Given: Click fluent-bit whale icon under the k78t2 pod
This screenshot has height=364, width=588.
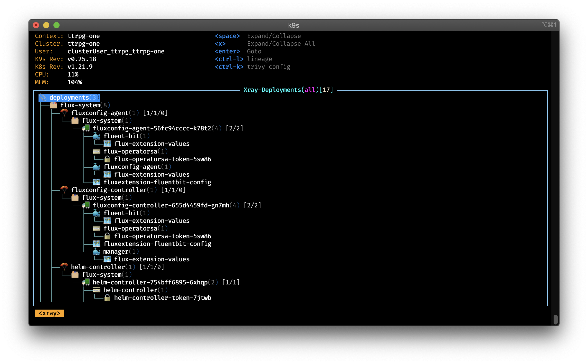Looking at the screenshot, I should coord(97,136).
